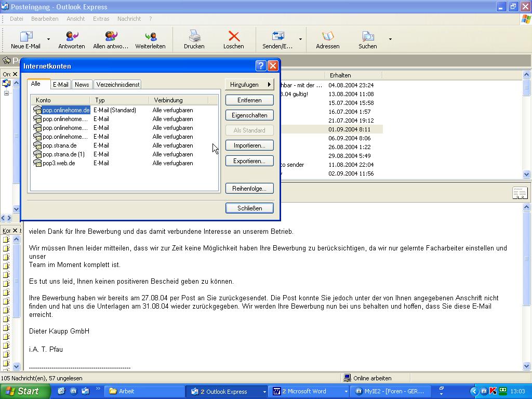Click the preview pane header icon

tap(520, 193)
